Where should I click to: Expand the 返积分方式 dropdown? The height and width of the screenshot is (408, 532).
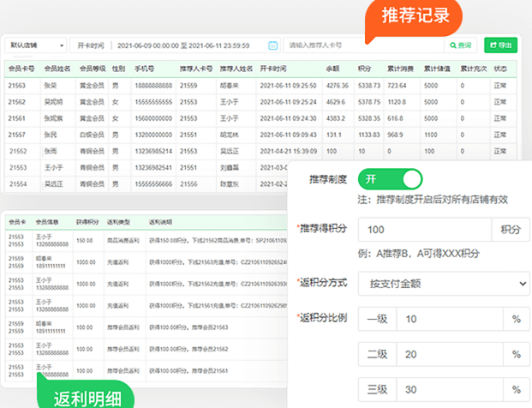(444, 282)
